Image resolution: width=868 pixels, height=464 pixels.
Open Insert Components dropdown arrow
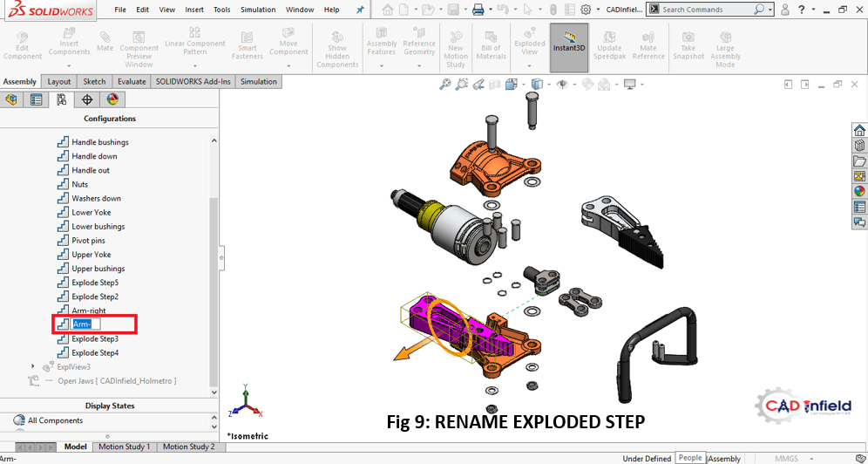(x=69, y=66)
